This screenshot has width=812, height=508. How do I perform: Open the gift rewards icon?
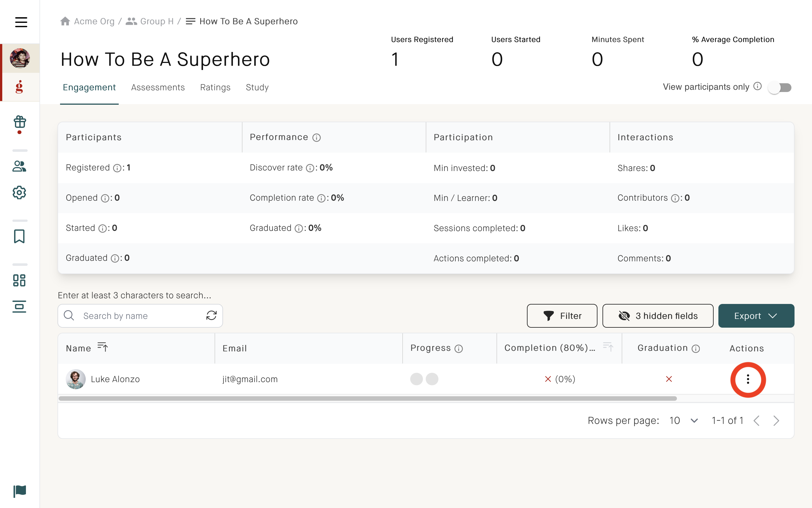click(x=20, y=122)
